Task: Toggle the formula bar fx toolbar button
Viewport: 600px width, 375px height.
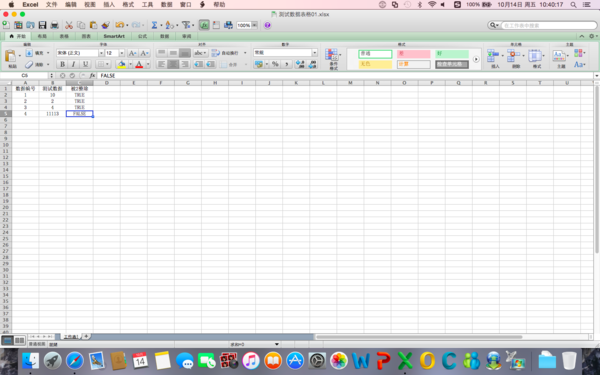Action: click(204, 25)
